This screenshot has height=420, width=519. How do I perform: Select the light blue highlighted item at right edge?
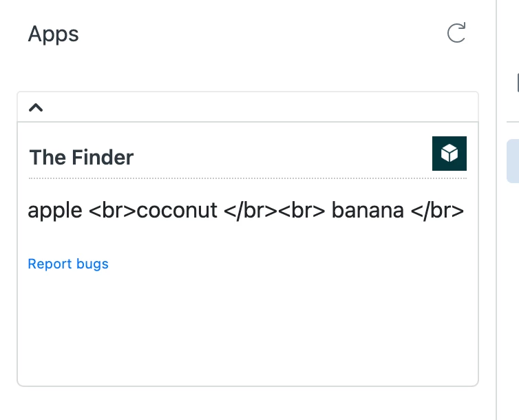[513, 161]
